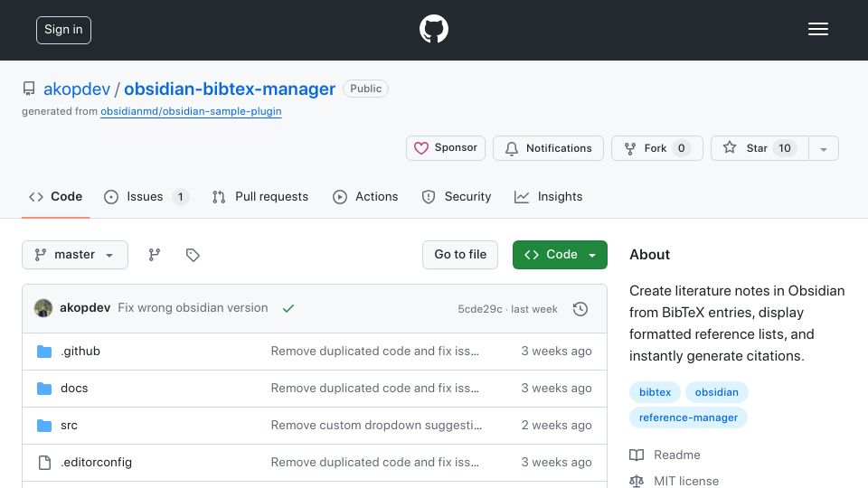View tags via the tag icon
The width and height of the screenshot is (868, 488).
coord(192,255)
